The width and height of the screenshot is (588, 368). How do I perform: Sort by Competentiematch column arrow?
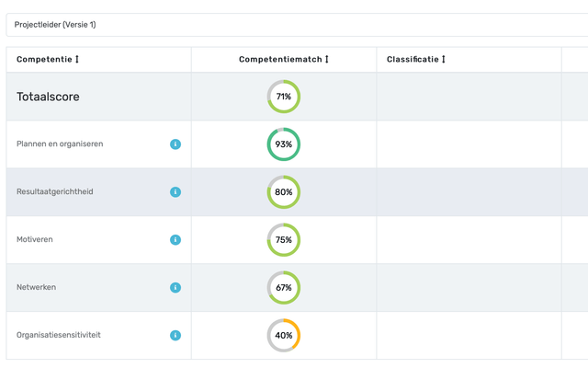pyautogui.click(x=327, y=60)
